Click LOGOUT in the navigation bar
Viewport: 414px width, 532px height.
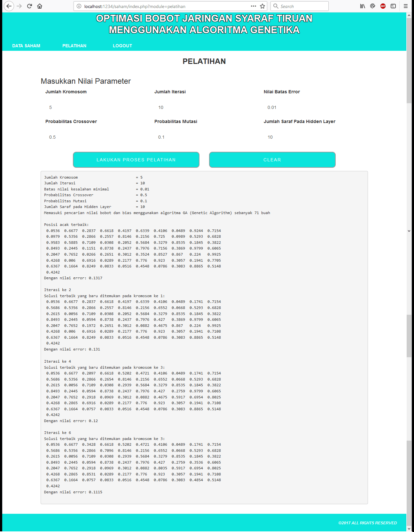122,46
